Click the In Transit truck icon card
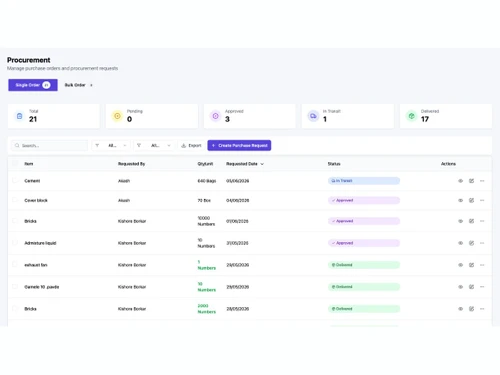The image size is (500, 375). [313, 116]
